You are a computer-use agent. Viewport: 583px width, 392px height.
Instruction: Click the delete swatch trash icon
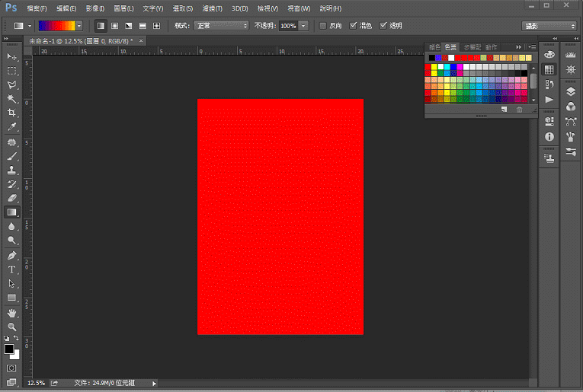[x=520, y=110]
